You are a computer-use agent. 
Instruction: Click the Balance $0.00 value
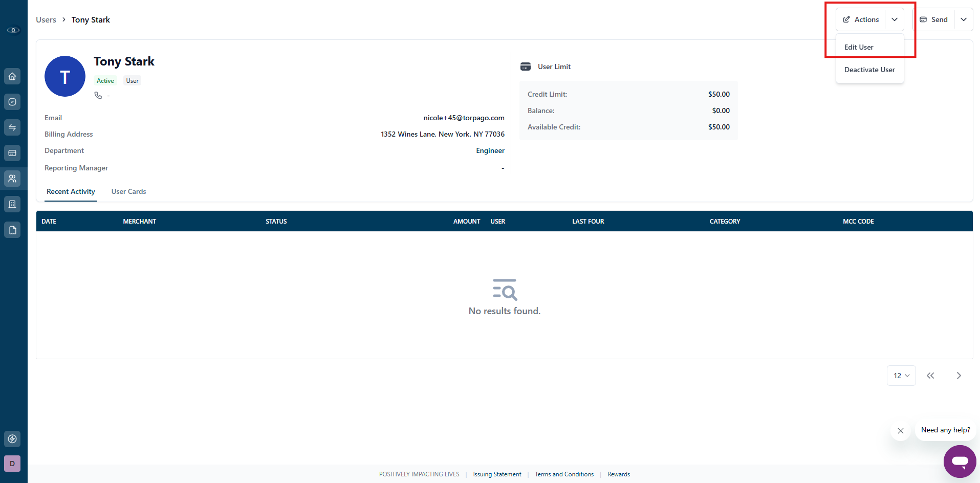(721, 111)
